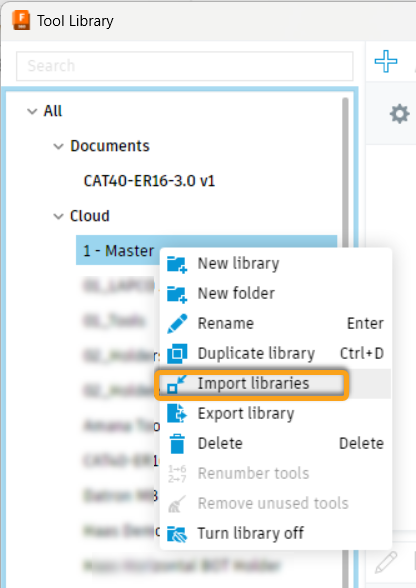Focus the Search input field
Image resolution: width=416 pixels, height=588 pixels.
[x=185, y=66]
